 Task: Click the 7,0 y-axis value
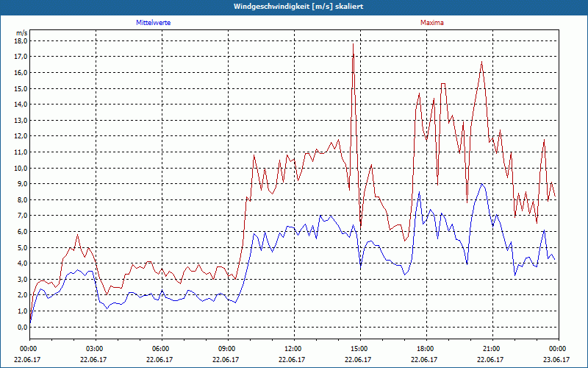[23, 216]
